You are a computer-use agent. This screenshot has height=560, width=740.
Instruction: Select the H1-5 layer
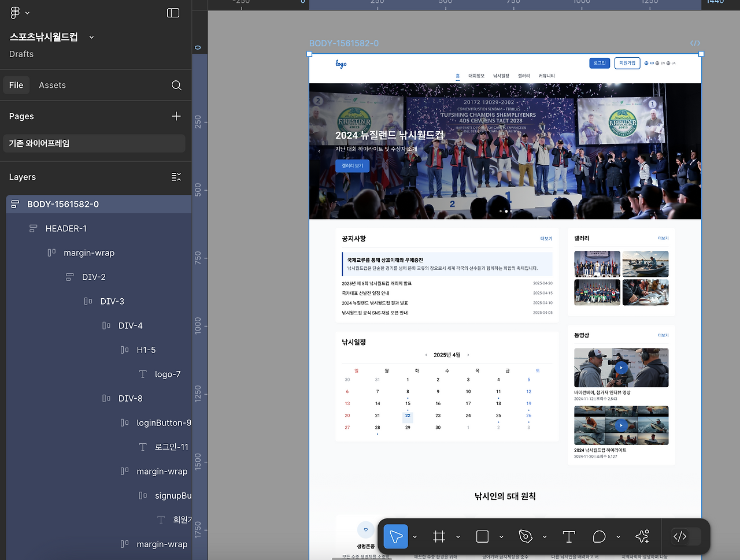click(x=146, y=350)
